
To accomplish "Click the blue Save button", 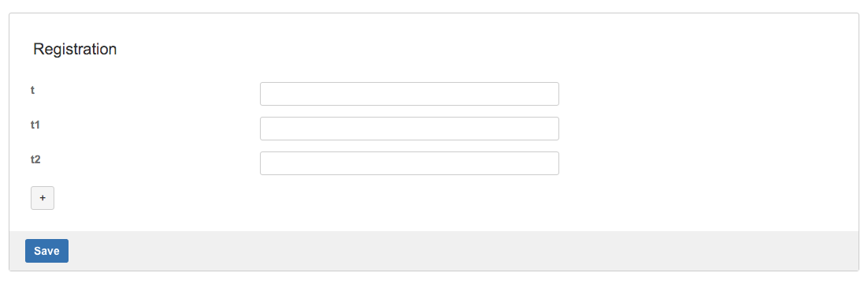I will [46, 251].
